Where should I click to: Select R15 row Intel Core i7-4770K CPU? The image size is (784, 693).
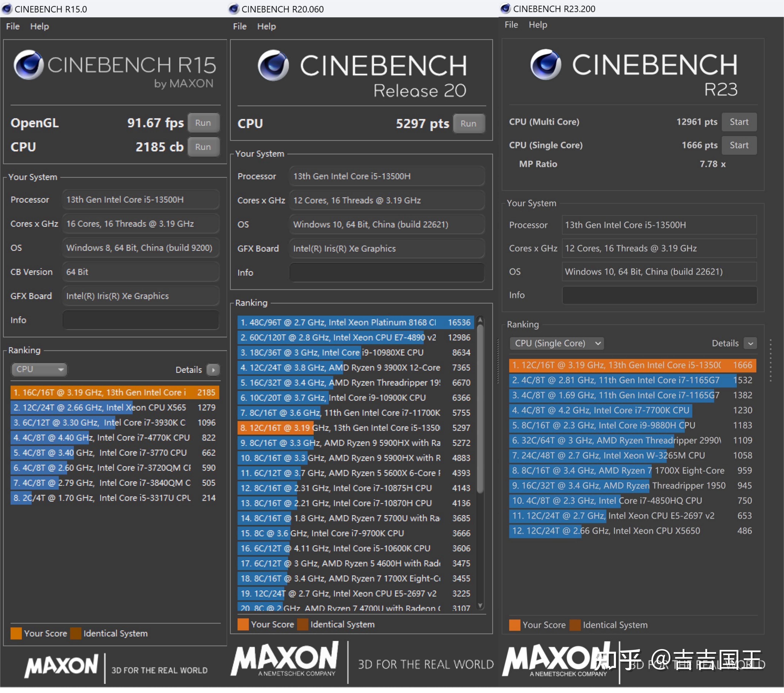[x=115, y=438]
